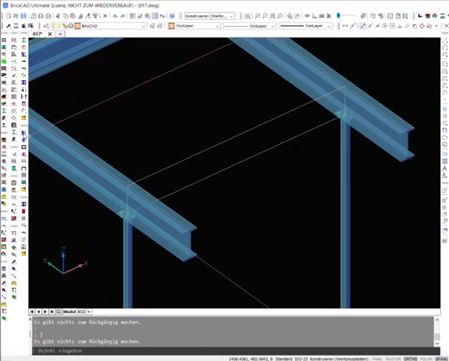Screen dimensions: 449x361
Task: Close the 017 drawing tab
Action: (50, 34)
